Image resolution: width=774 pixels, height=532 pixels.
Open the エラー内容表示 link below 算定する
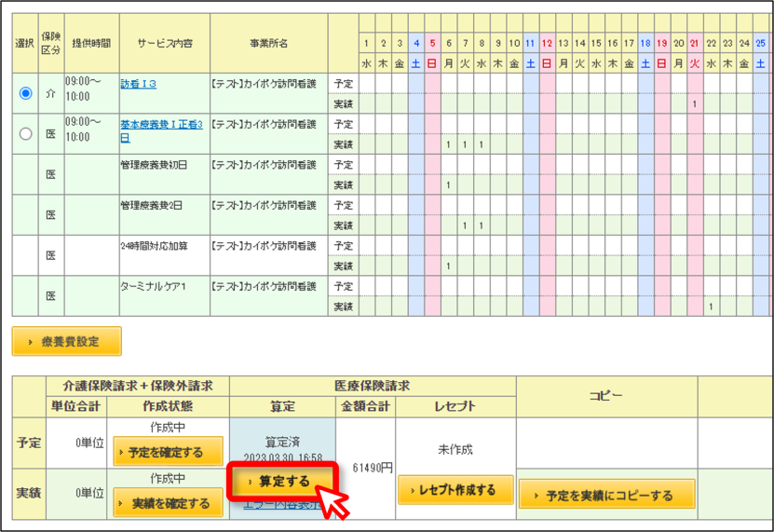click(x=282, y=505)
